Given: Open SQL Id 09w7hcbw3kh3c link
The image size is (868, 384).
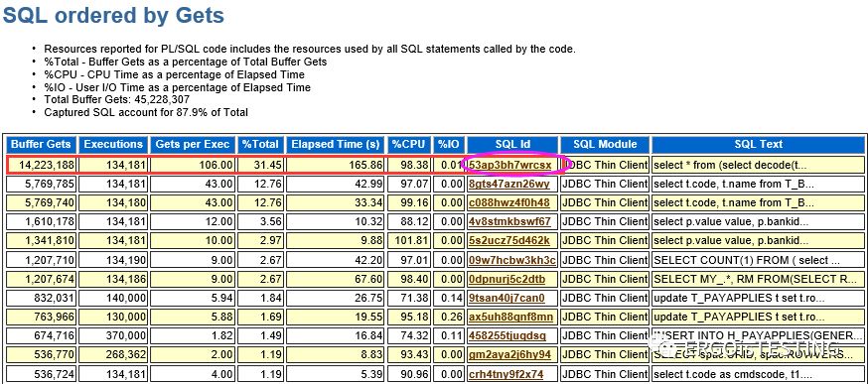Looking at the screenshot, I should pos(512,260).
